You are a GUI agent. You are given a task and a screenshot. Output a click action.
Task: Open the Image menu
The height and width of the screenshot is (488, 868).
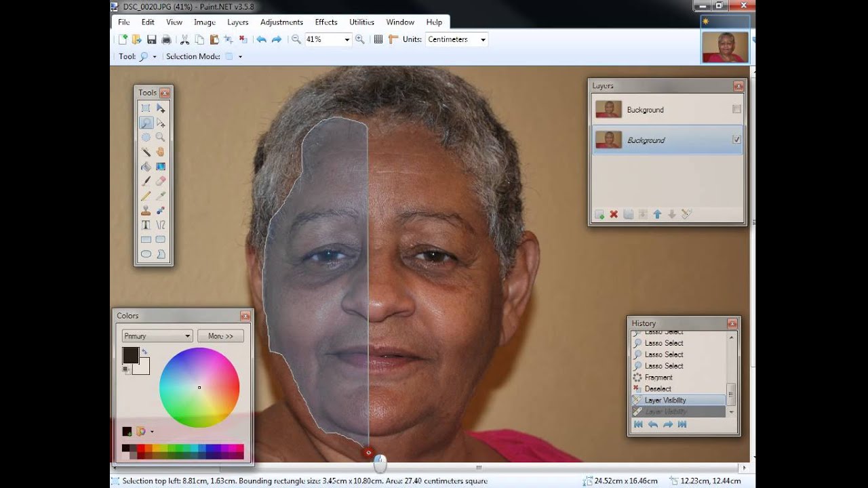tap(204, 22)
